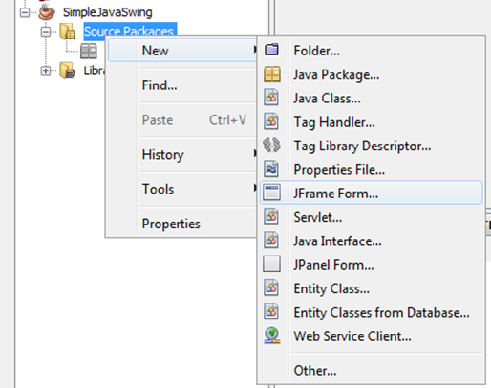Select the Source Packages tree item
This screenshot has height=388, width=491.
[130, 31]
